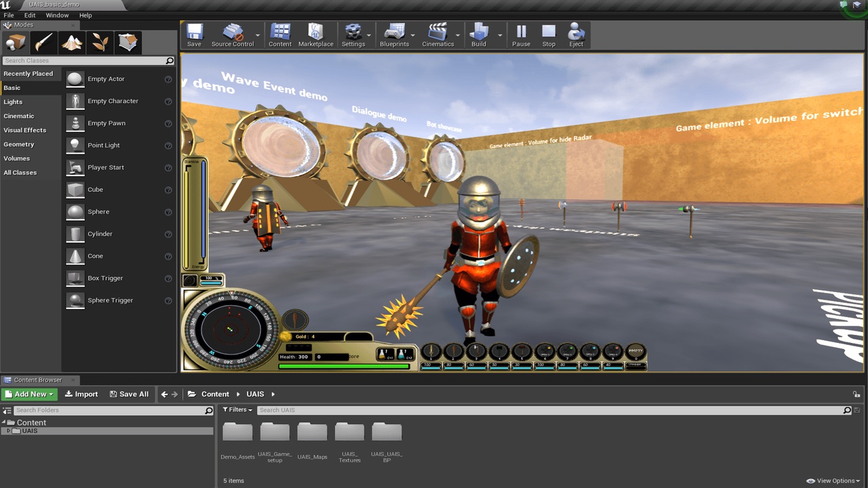This screenshot has height=488, width=868.
Task: Eject from the player controller
Action: [576, 35]
